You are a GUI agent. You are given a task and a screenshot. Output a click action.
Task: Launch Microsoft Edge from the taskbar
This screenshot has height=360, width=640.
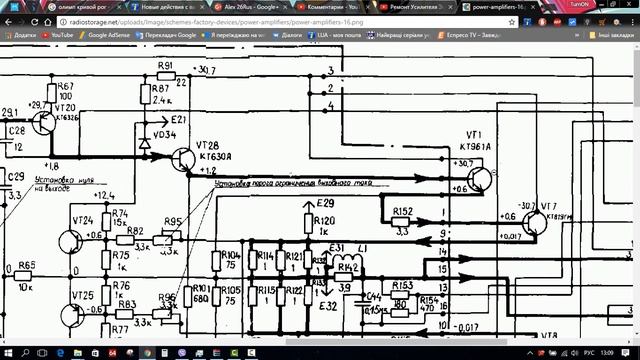click(60, 353)
